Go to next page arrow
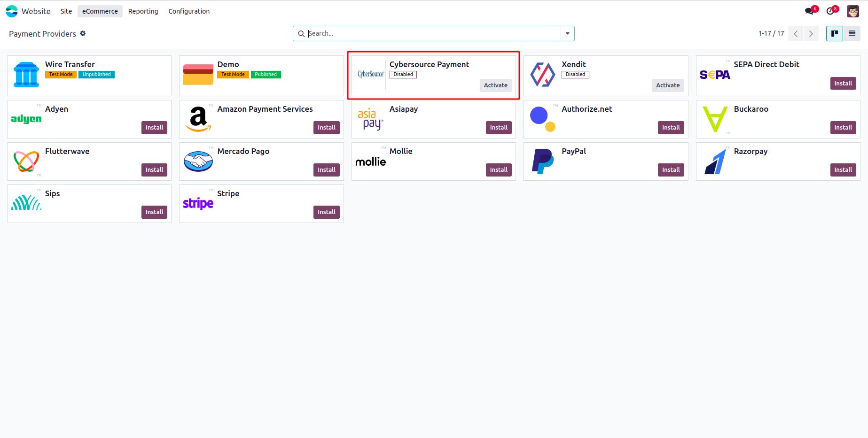The height and width of the screenshot is (438, 868). (811, 34)
